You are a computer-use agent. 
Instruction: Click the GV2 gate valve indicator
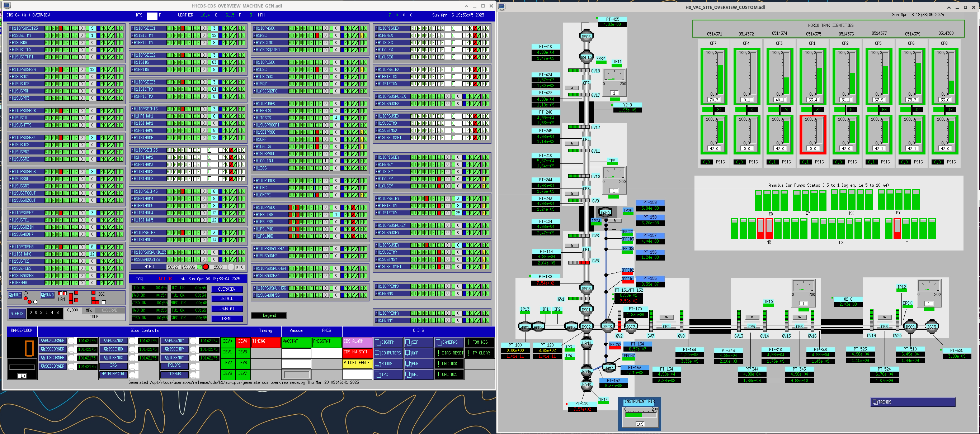(619, 321)
